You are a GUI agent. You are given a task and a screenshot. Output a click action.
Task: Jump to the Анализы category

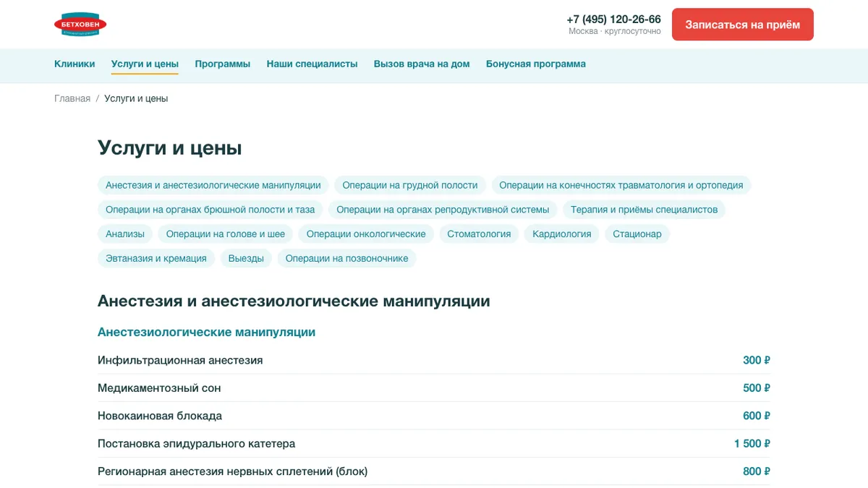pyautogui.click(x=125, y=234)
